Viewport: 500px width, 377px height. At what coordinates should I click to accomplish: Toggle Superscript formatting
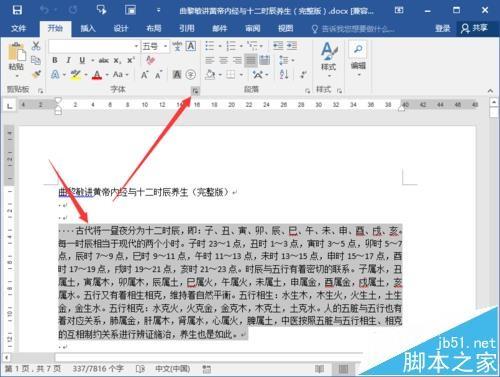click(x=130, y=60)
